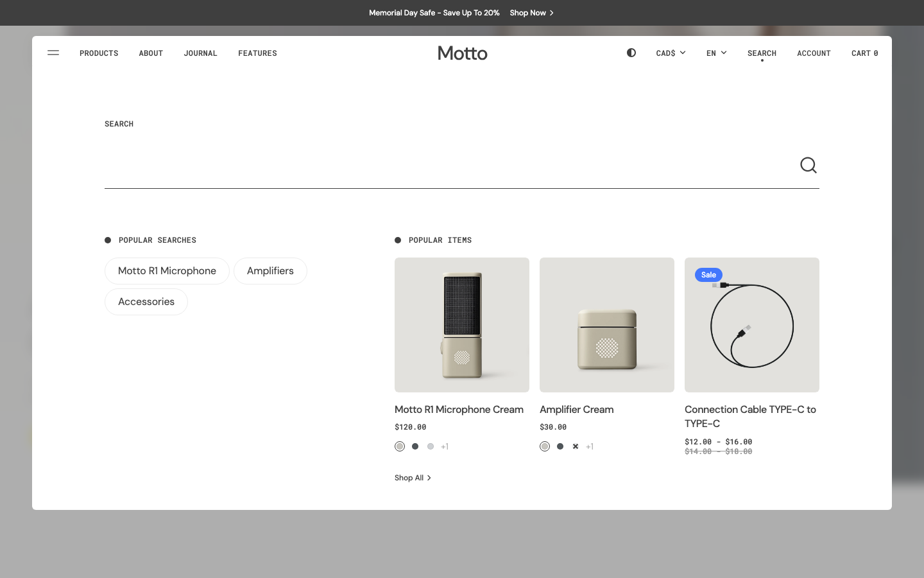The image size is (924, 578).
Task: Select the cream swatch under Amplifier Cream
Action: [545, 446]
